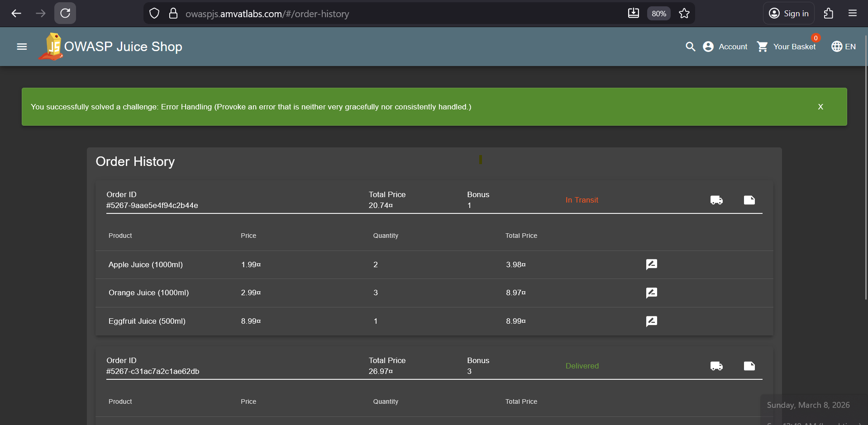Viewport: 868px width, 425px height.
Task: Print confirmation for the Delivered order
Action: pos(749,366)
